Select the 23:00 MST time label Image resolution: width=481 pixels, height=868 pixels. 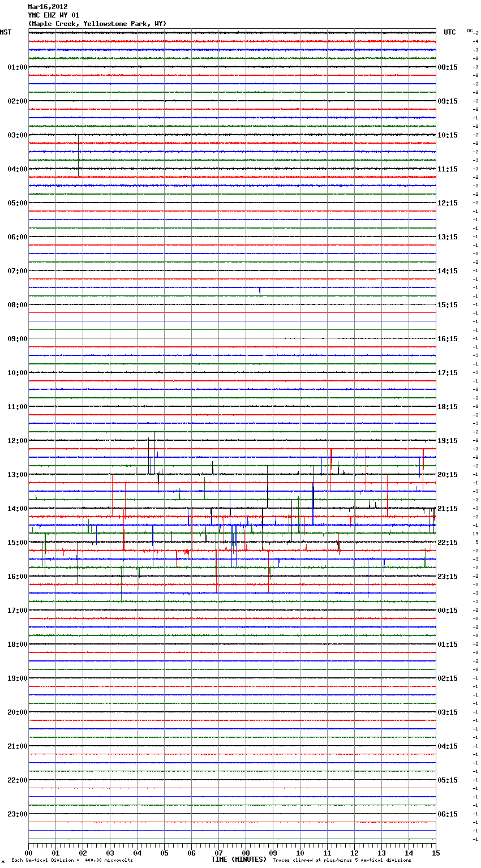tap(17, 814)
